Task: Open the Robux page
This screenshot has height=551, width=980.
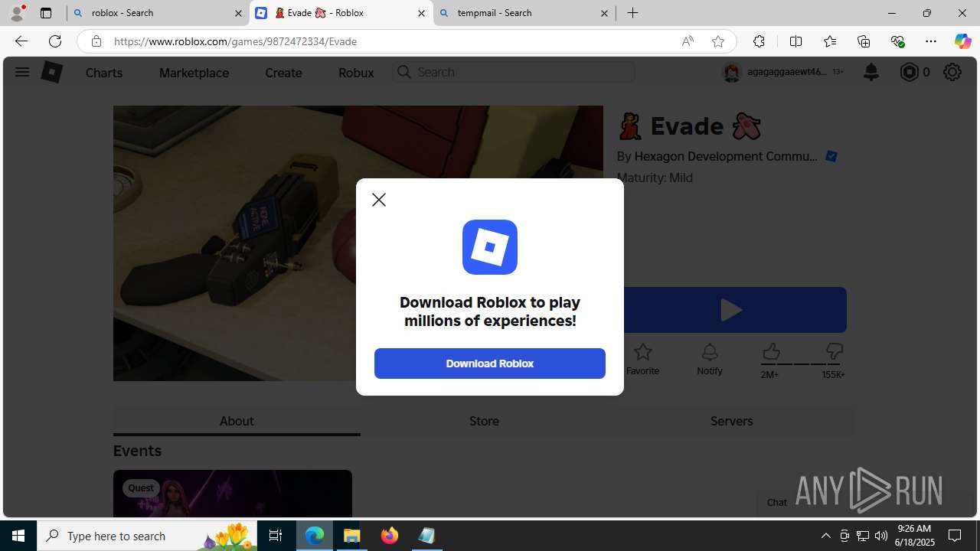Action: click(x=356, y=73)
